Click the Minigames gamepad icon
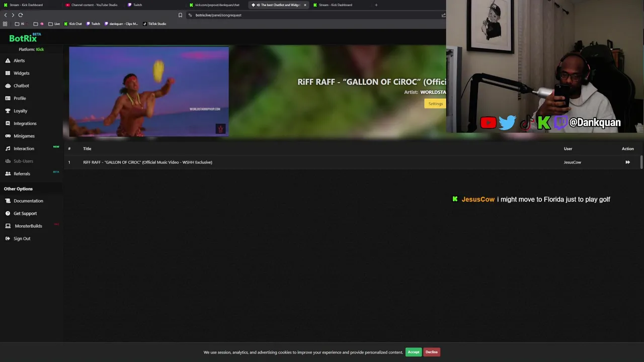This screenshot has height=362, width=644. pyautogui.click(x=8, y=136)
